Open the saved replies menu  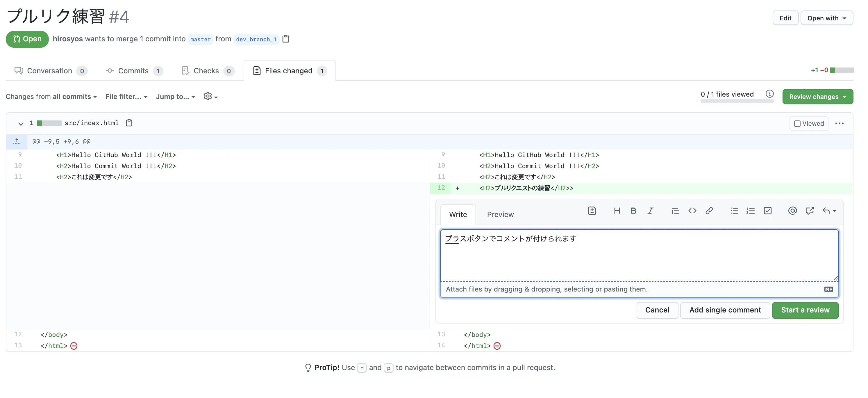point(829,211)
